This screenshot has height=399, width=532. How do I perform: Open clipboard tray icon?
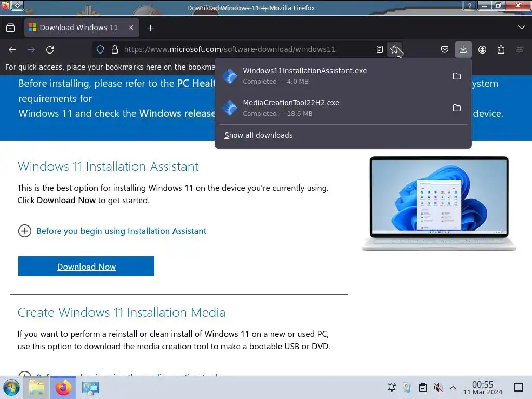[423, 388]
